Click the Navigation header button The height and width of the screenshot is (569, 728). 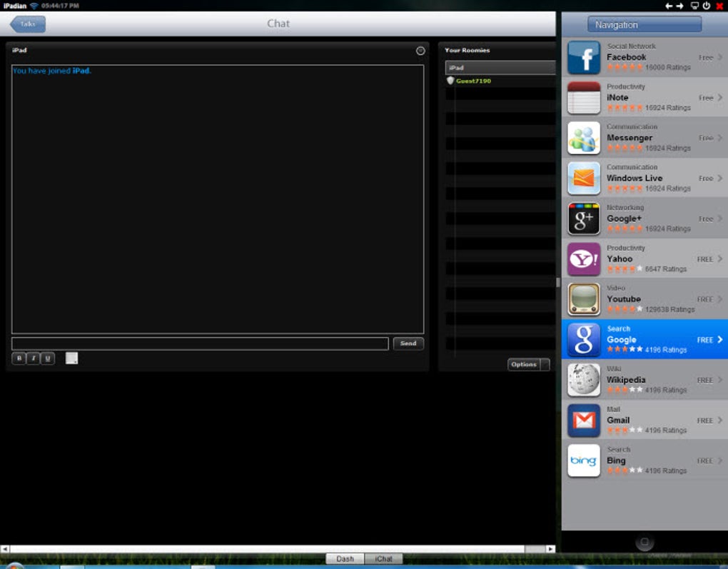pos(644,24)
